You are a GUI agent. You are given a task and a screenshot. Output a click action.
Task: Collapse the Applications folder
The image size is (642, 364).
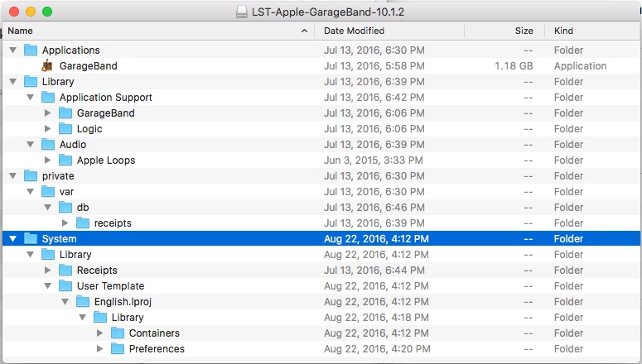(x=13, y=50)
